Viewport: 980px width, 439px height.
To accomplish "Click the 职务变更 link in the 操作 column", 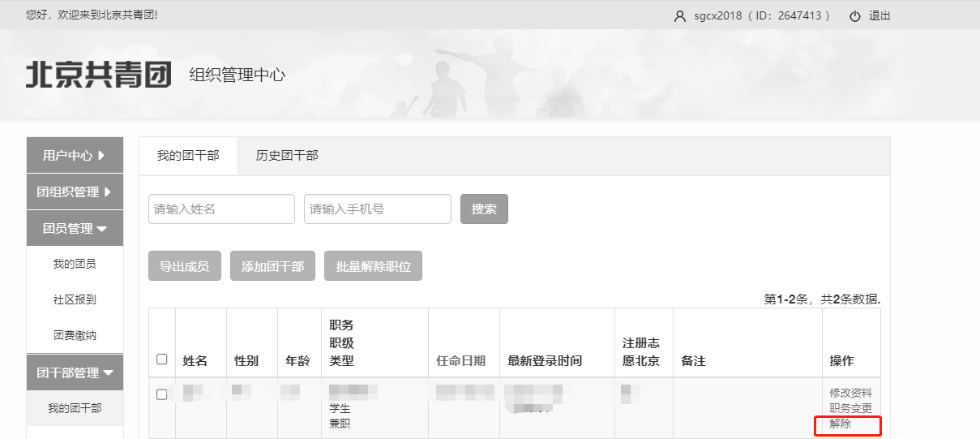I will tap(850, 408).
